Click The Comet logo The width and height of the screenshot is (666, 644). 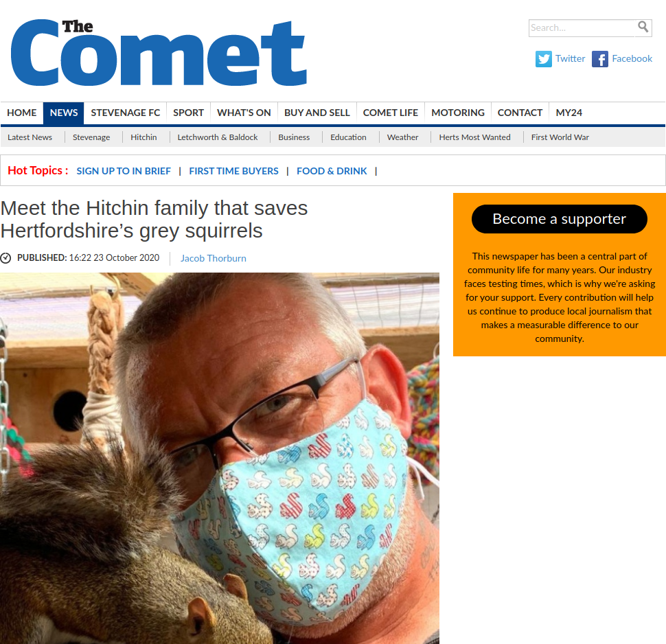159,51
